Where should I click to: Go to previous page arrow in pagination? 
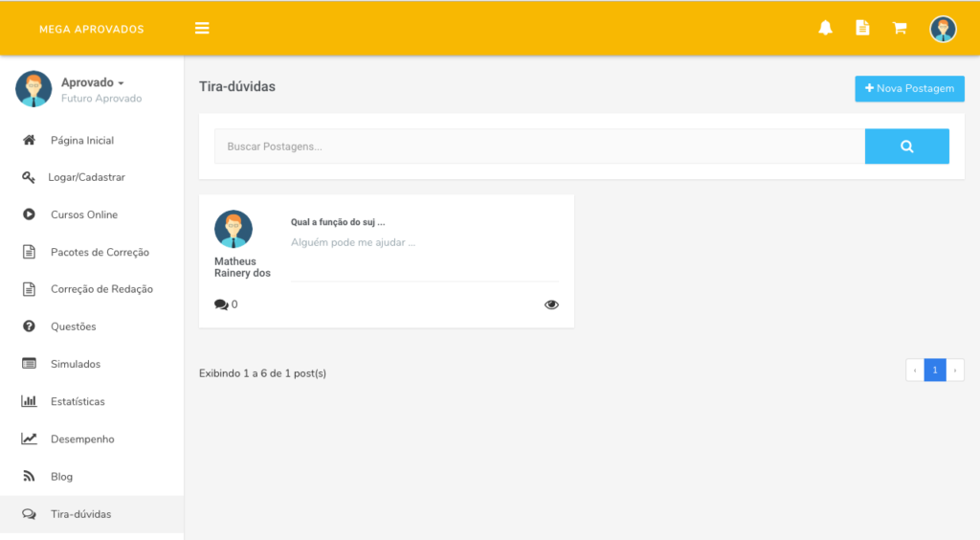(x=915, y=370)
